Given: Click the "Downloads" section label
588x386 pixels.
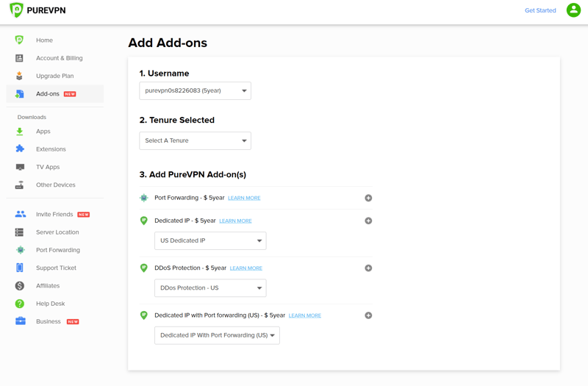Looking at the screenshot, I should click(32, 117).
